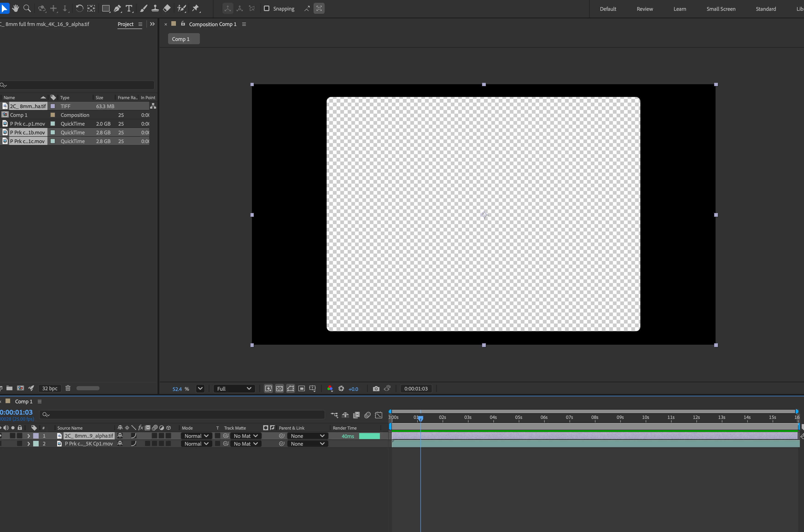This screenshot has width=804, height=532.
Task: Expand layer 2 P Prk mov properties
Action: tap(29, 444)
